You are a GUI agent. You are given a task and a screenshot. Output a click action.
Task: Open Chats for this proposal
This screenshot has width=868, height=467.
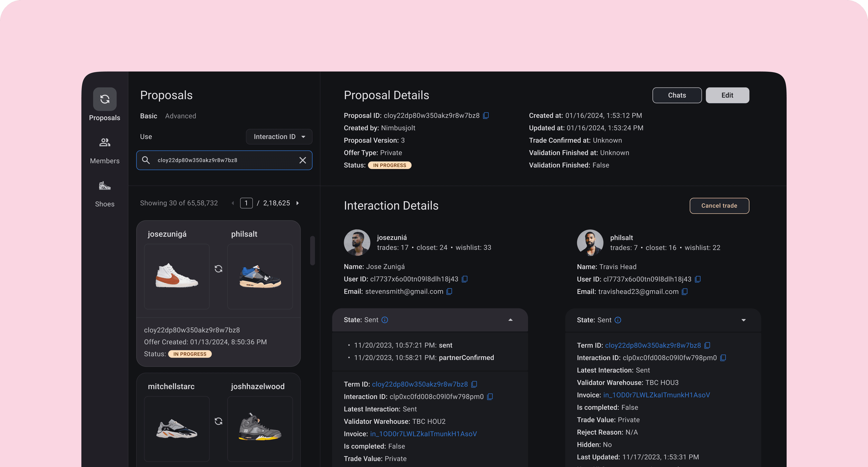pyautogui.click(x=677, y=95)
